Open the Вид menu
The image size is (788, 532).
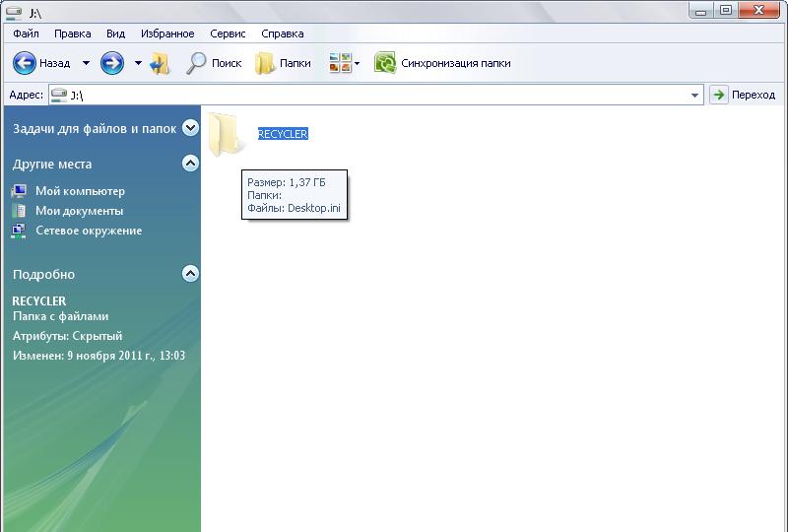click(x=115, y=33)
